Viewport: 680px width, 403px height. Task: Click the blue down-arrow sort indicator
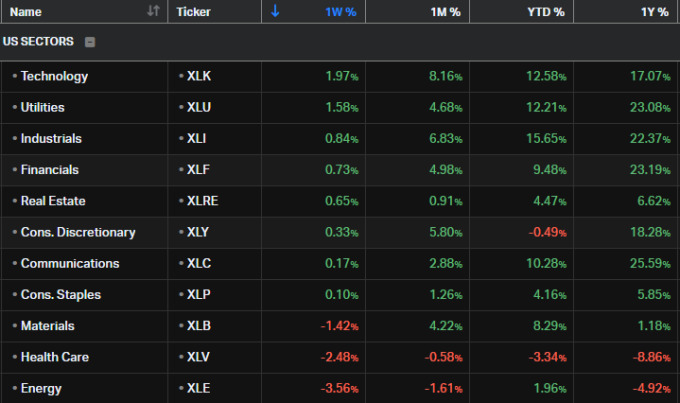[276, 11]
